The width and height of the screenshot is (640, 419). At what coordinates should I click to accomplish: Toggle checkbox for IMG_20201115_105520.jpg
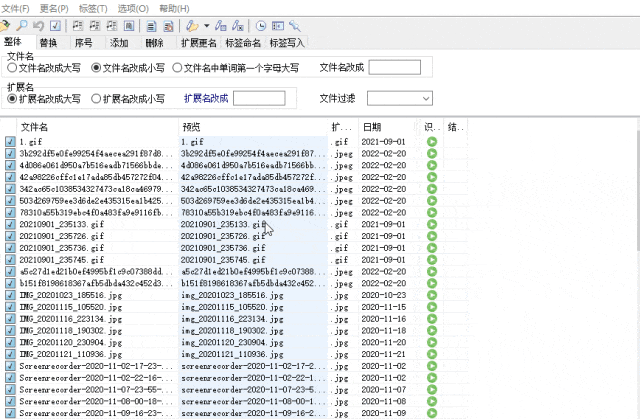tap(10, 307)
